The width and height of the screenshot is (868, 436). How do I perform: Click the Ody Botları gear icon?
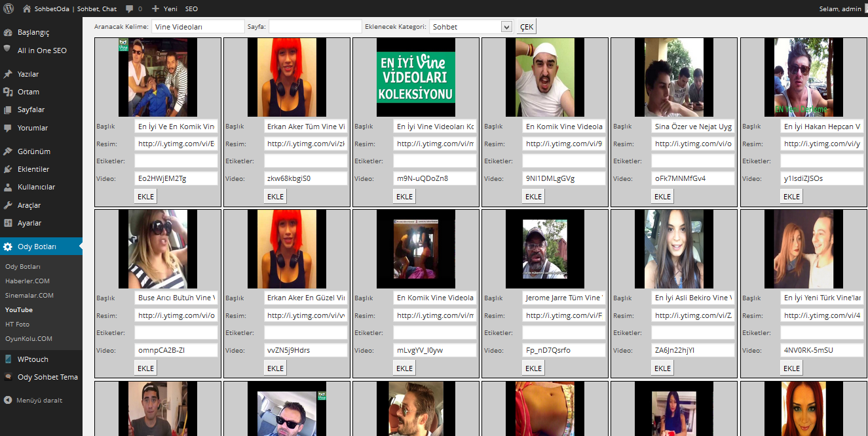[7, 247]
